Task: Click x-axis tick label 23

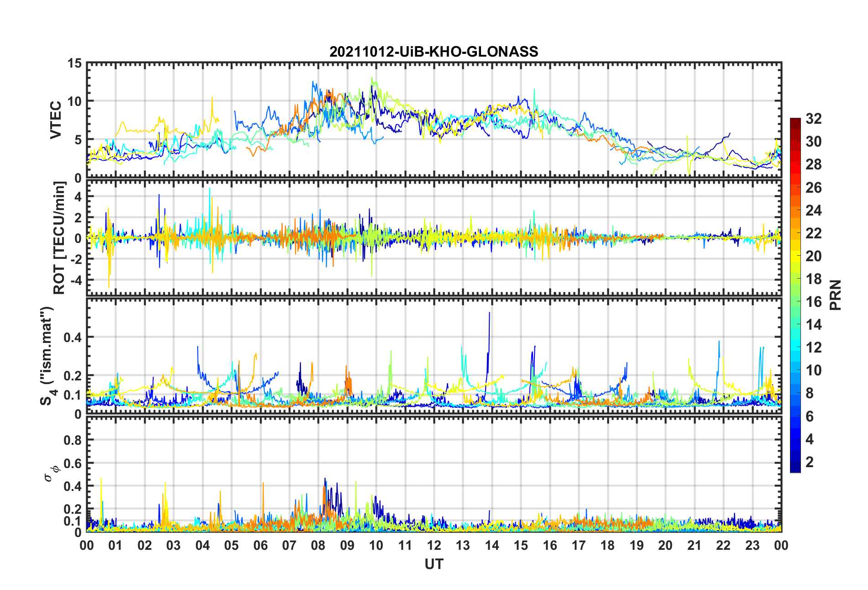Action: click(752, 545)
